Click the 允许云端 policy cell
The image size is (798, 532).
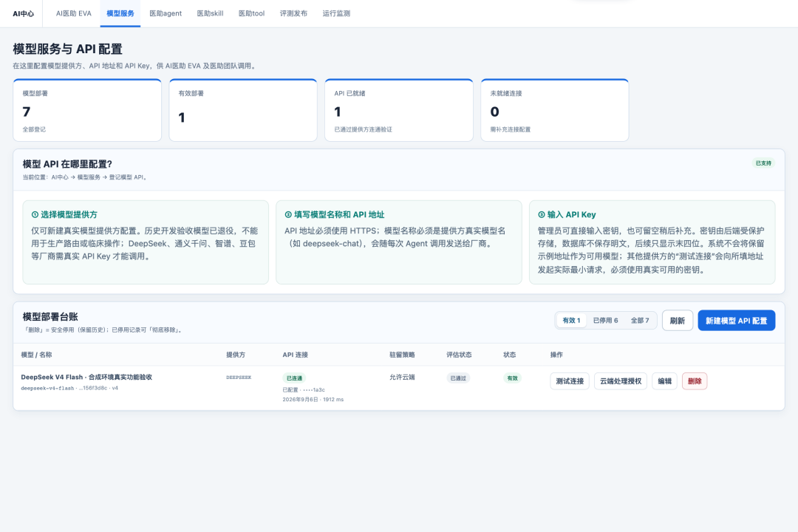point(402,378)
